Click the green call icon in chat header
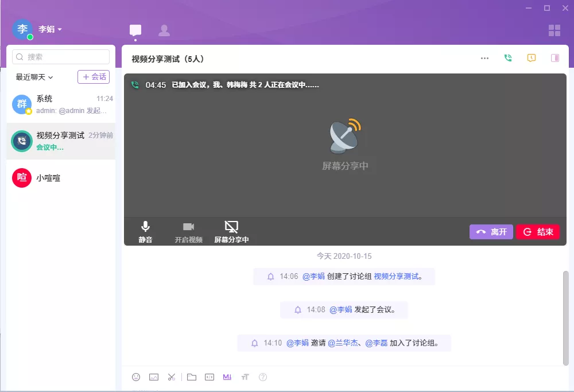This screenshot has width=574, height=392. pyautogui.click(x=508, y=58)
